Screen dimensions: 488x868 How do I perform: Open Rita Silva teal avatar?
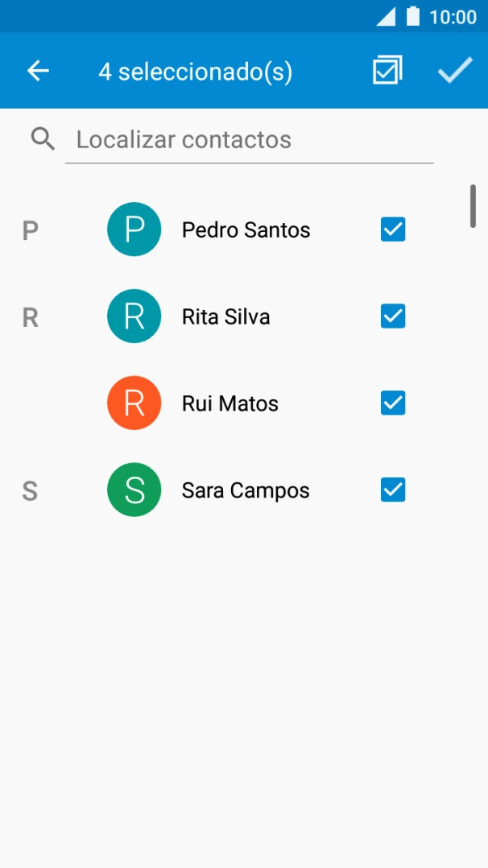134,316
